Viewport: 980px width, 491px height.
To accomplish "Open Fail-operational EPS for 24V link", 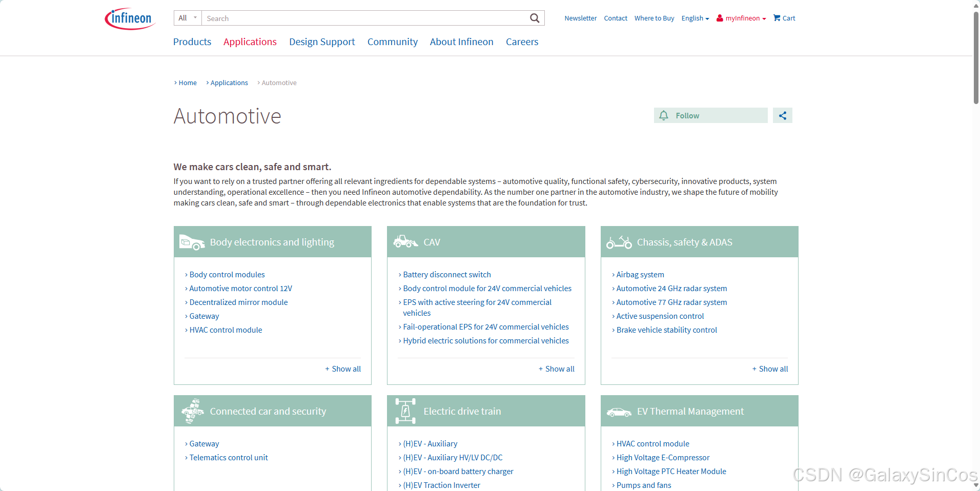I will [x=486, y=327].
